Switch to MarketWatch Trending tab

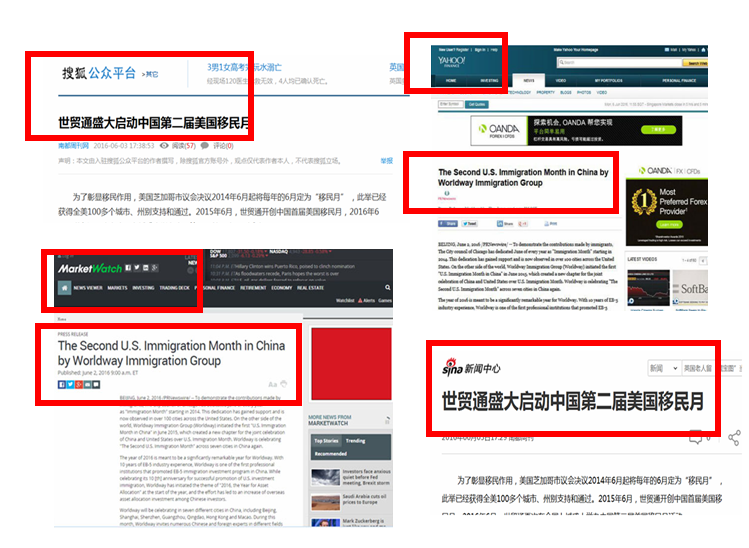click(355, 441)
